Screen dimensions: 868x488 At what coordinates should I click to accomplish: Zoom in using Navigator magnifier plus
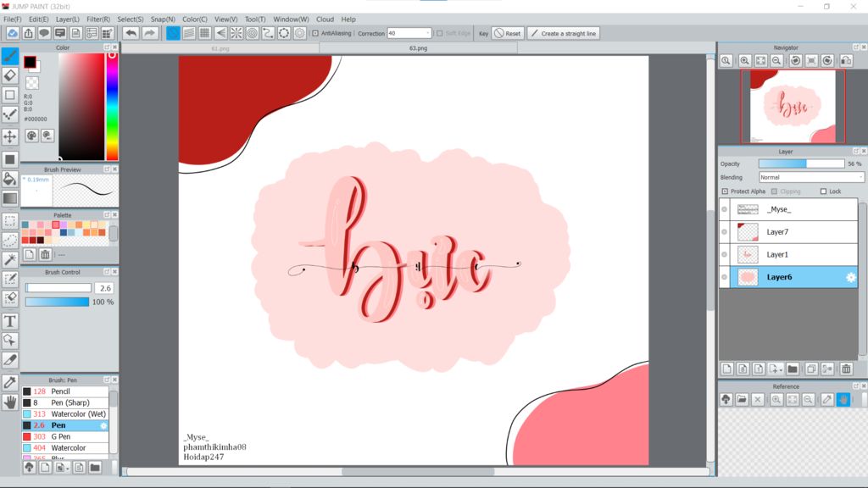745,61
